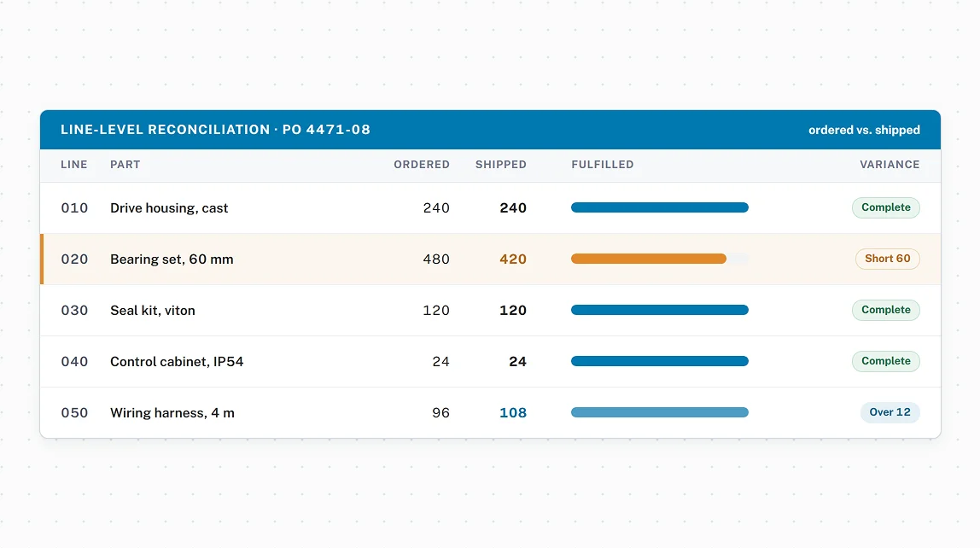This screenshot has width=980, height=548.
Task: Click line number 020
Action: click(x=74, y=259)
